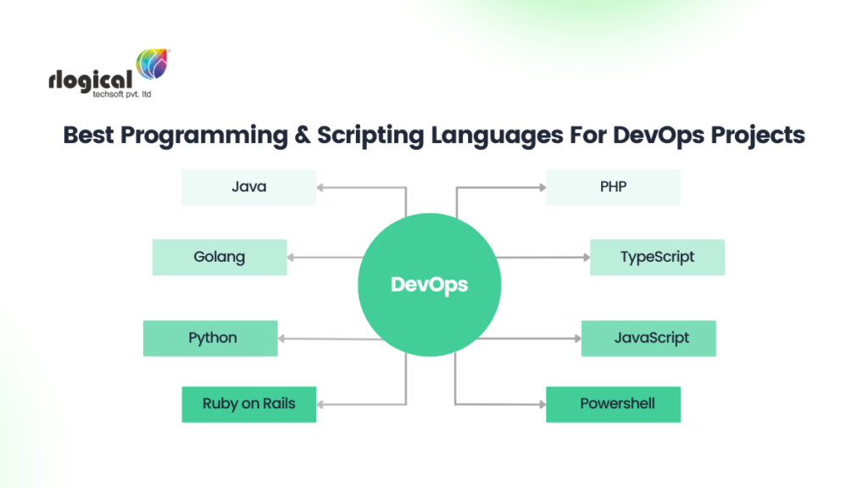The width and height of the screenshot is (868, 488).
Task: Click the infographic title text
Action: (x=434, y=136)
